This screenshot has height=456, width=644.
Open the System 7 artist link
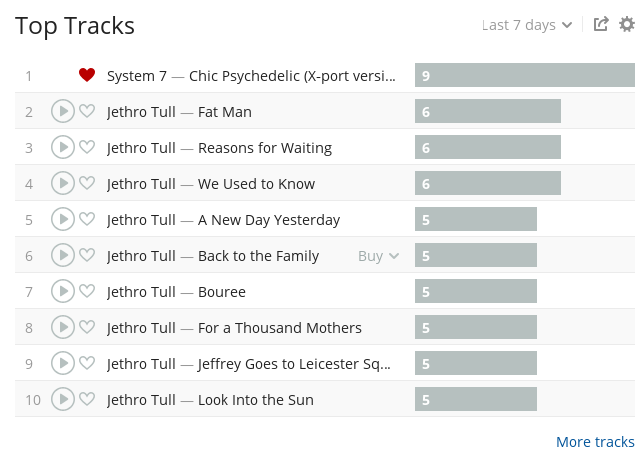[x=137, y=76]
